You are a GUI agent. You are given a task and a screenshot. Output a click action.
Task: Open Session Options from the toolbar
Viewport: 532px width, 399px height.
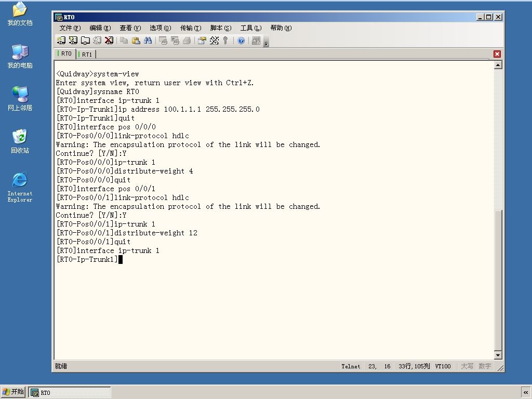click(202, 41)
